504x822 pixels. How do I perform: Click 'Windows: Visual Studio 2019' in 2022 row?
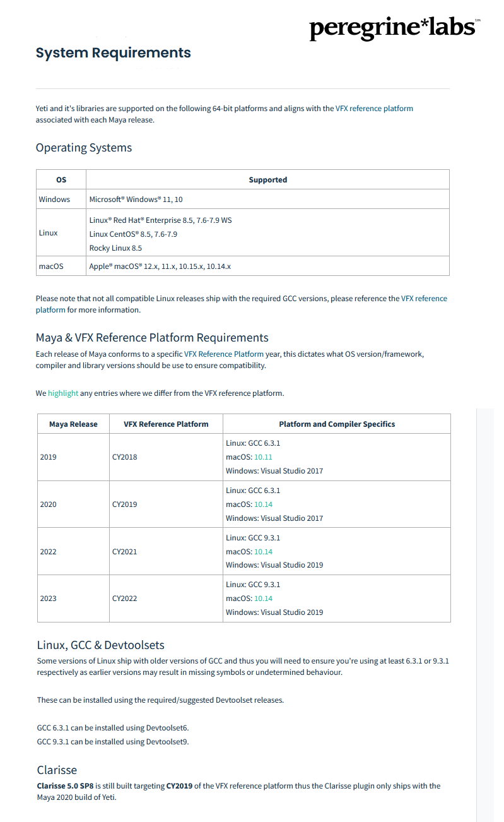274,565
